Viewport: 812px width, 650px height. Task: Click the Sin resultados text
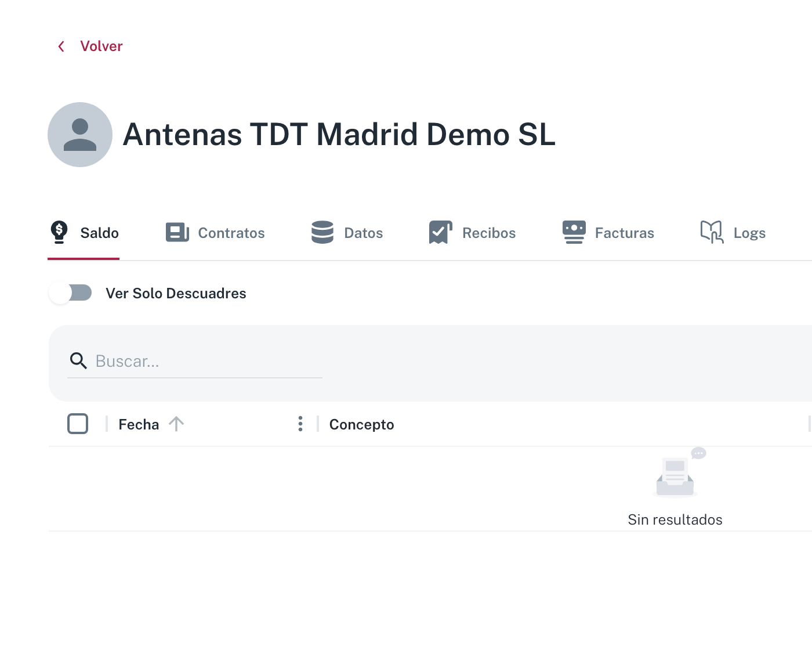click(675, 519)
